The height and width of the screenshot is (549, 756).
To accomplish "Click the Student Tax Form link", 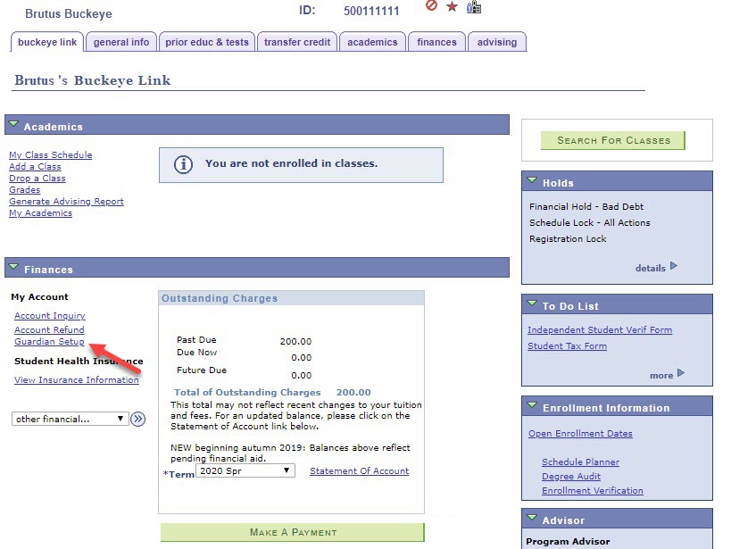I will click(x=567, y=346).
